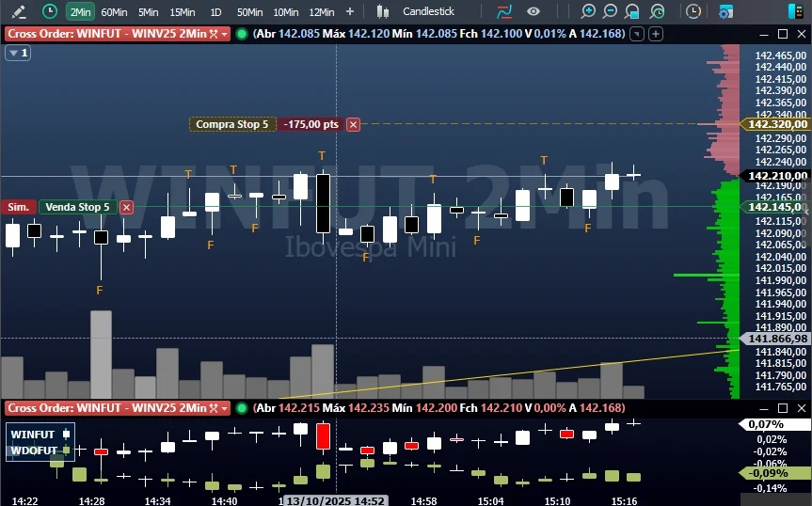The width and height of the screenshot is (812, 506).
Task: Activate zoom-to-area magnifier tool
Action: click(632, 11)
